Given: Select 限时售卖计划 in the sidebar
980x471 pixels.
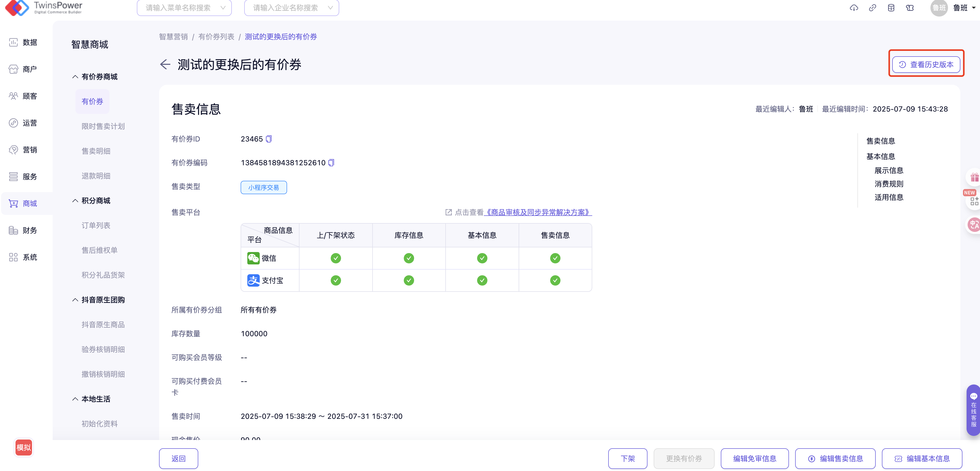Looking at the screenshot, I should click(103, 126).
